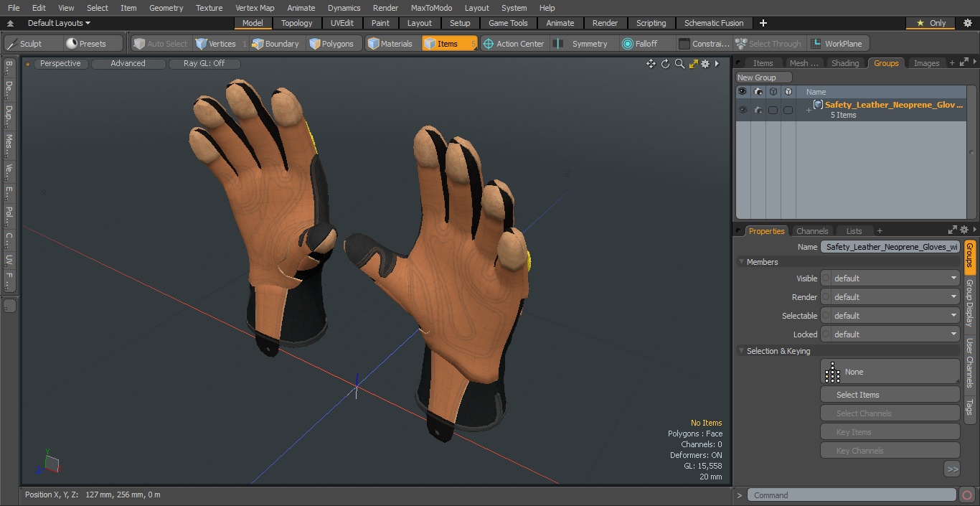Click the viewport rotate icon
Viewport: 980px width, 506px height.
coord(665,64)
